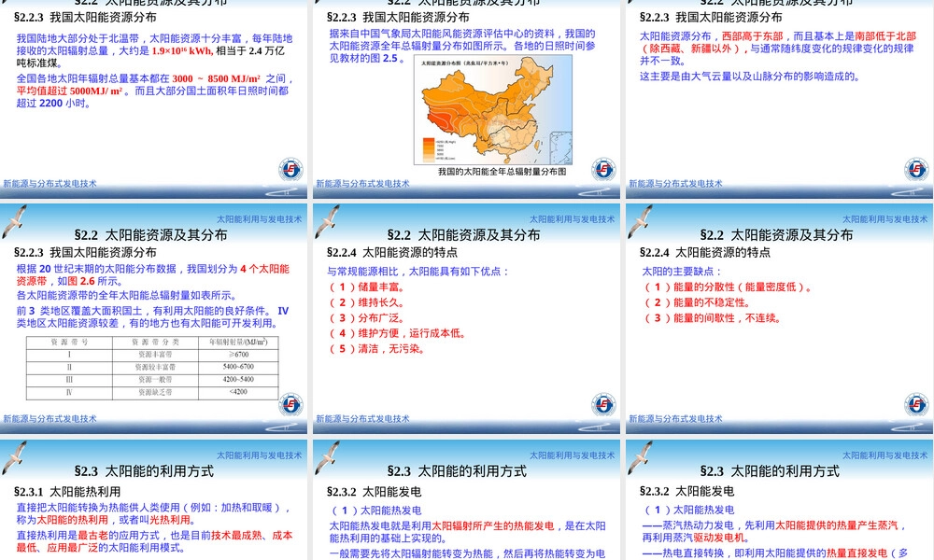
Task: Click the item （4）维护方便，运行成本低
Action: pyautogui.click(x=397, y=333)
